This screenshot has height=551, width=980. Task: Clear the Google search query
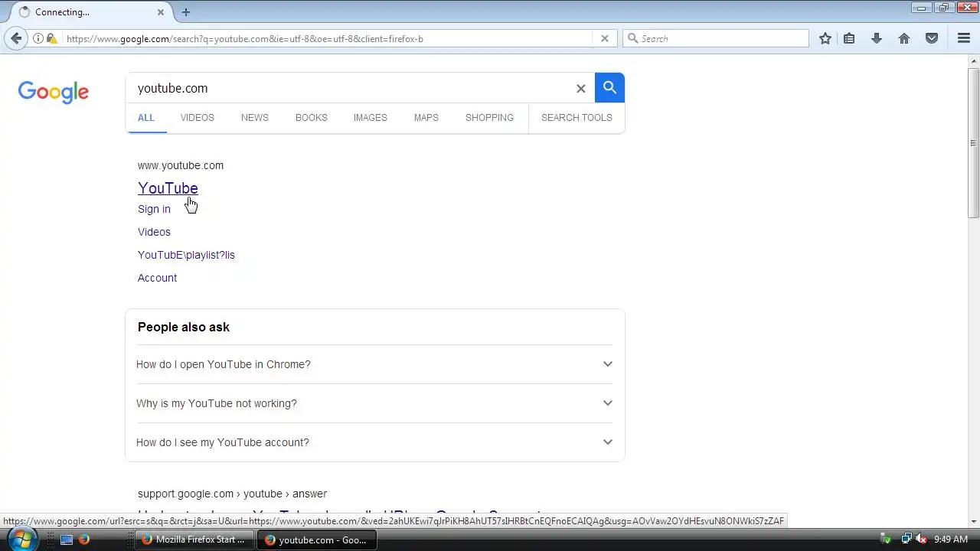click(x=581, y=89)
